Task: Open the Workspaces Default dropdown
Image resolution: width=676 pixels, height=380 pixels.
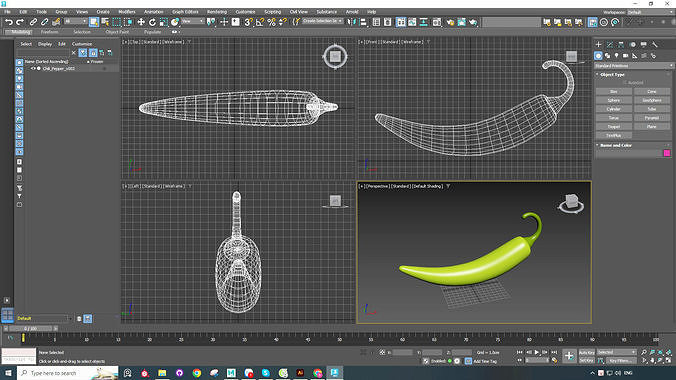Action: tap(650, 12)
